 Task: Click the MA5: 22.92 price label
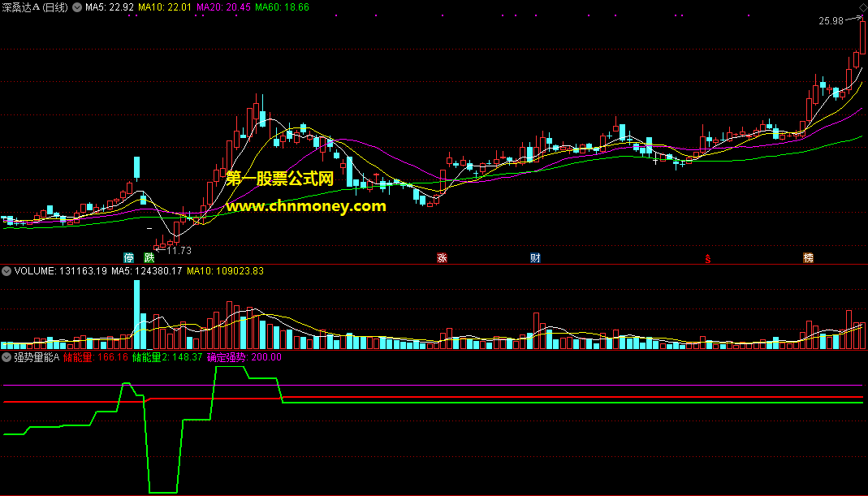(110, 7)
